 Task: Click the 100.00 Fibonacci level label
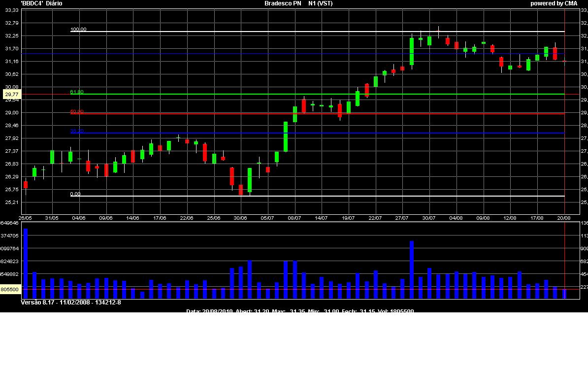tap(78, 30)
